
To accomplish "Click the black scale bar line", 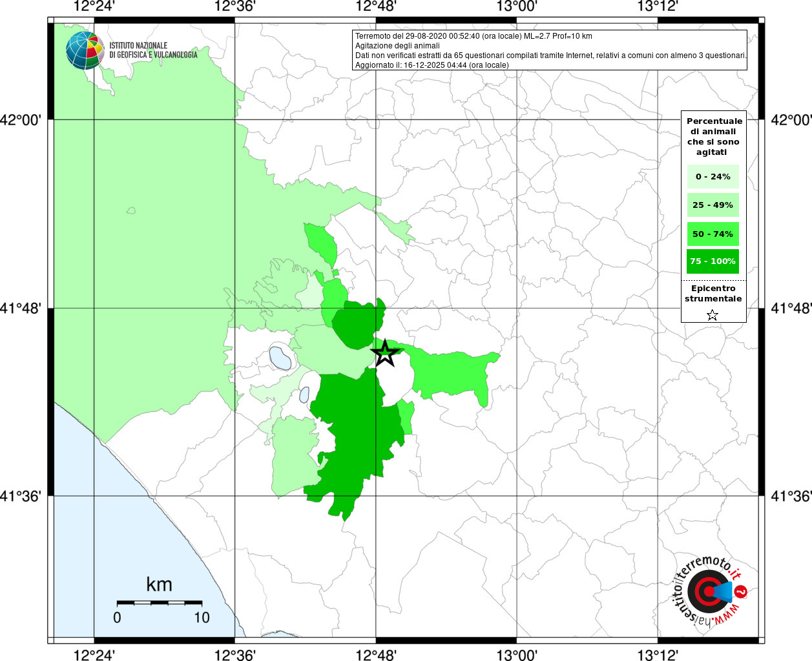I will [x=160, y=603].
